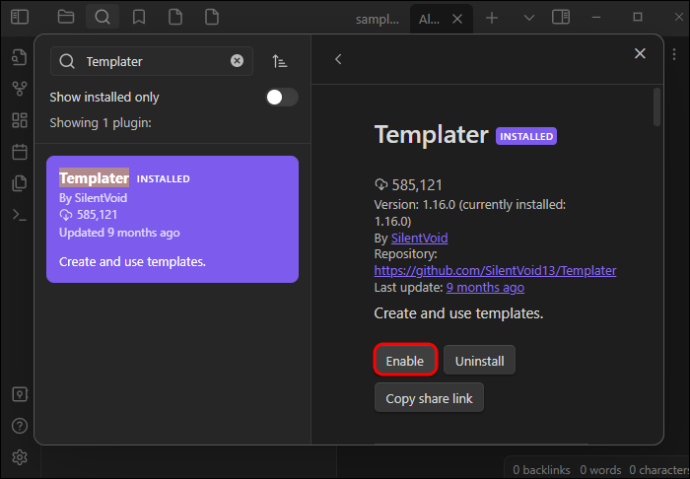Change plugin sort order icon

(280, 61)
